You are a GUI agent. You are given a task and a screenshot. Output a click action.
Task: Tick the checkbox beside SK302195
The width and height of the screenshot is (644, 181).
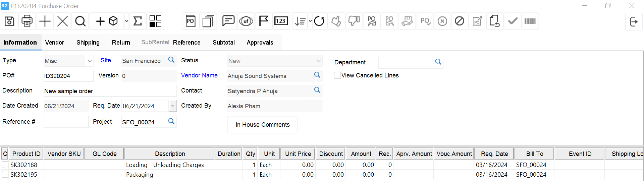pyautogui.click(x=5, y=175)
